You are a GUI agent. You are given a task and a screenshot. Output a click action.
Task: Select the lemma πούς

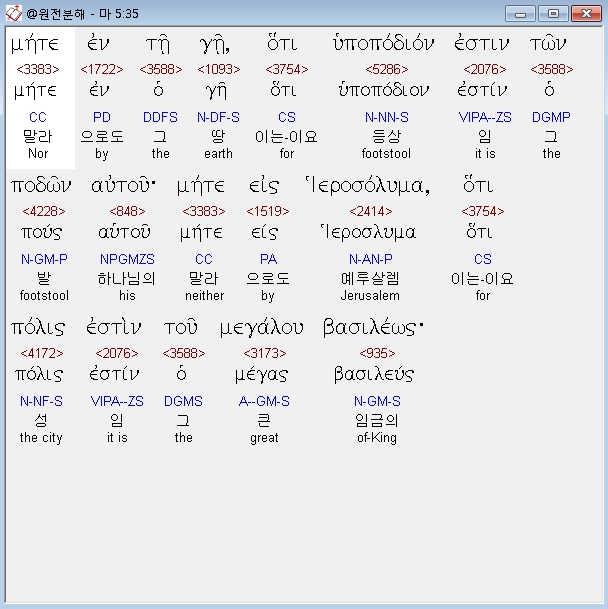[42, 232]
